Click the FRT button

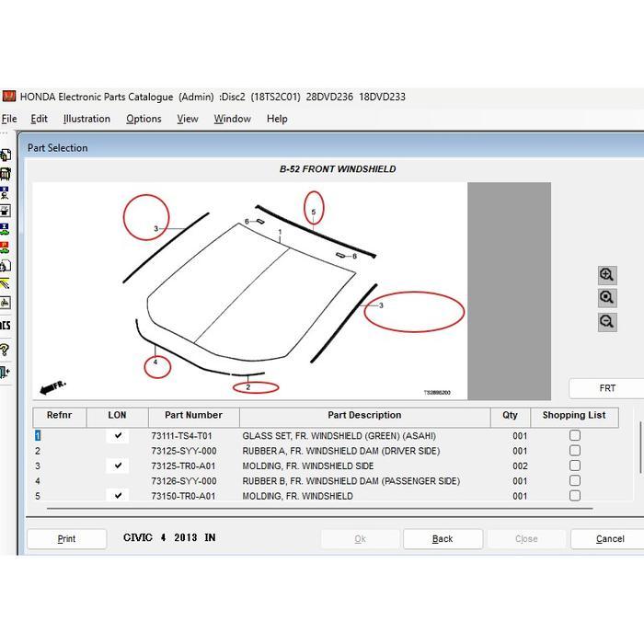(x=607, y=388)
